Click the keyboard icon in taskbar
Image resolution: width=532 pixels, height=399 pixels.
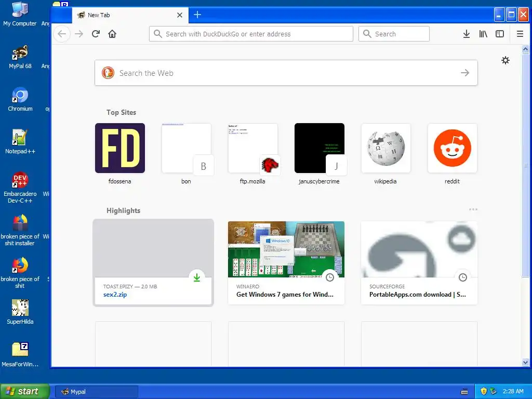point(464,392)
